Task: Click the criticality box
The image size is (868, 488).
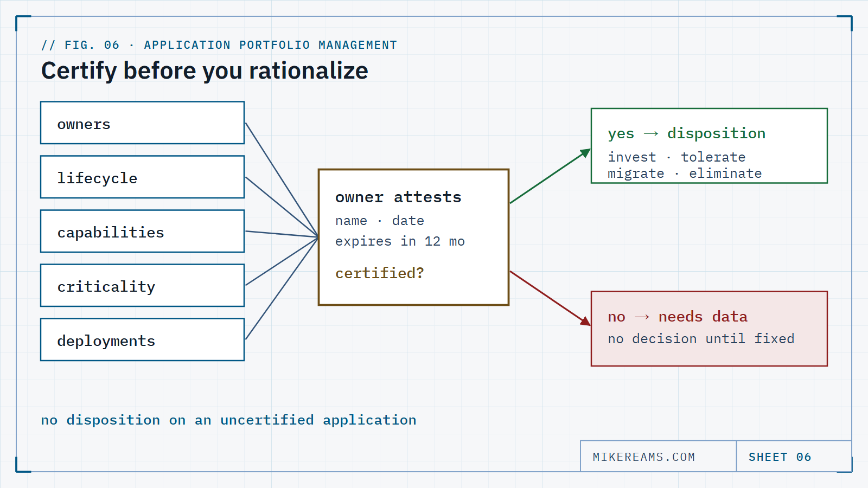Action: [x=142, y=285]
